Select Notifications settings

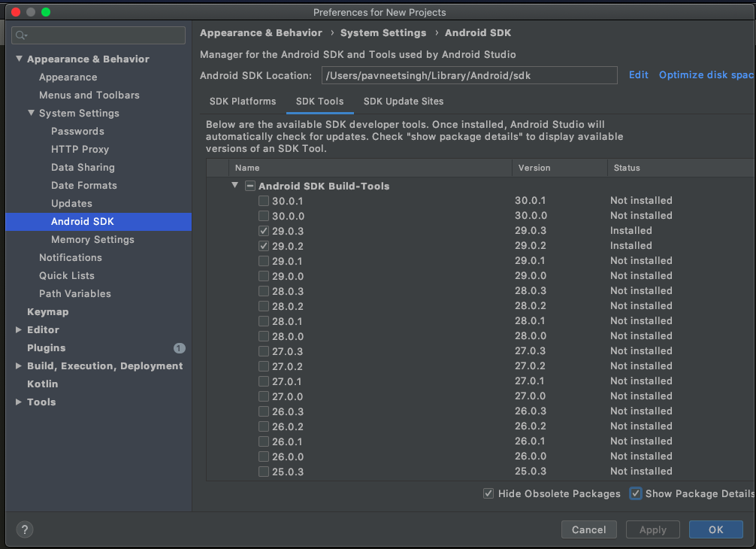71,258
